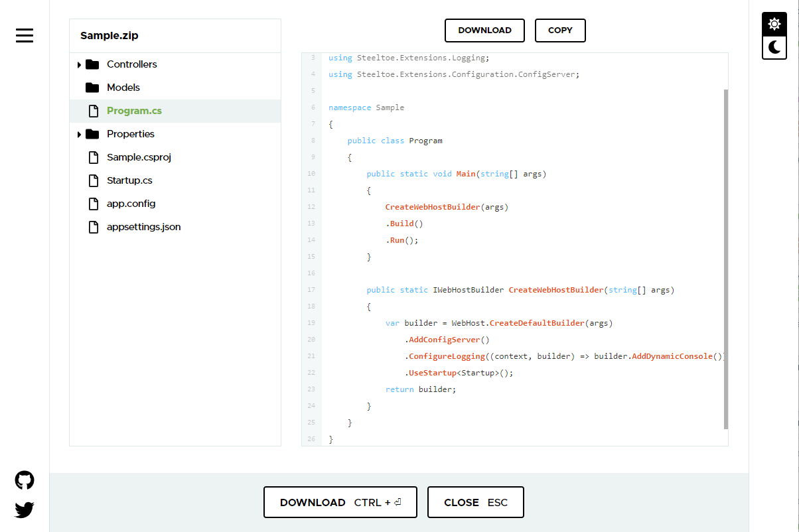799x532 pixels.
Task: Expand the Properties folder
Action: tap(79, 133)
